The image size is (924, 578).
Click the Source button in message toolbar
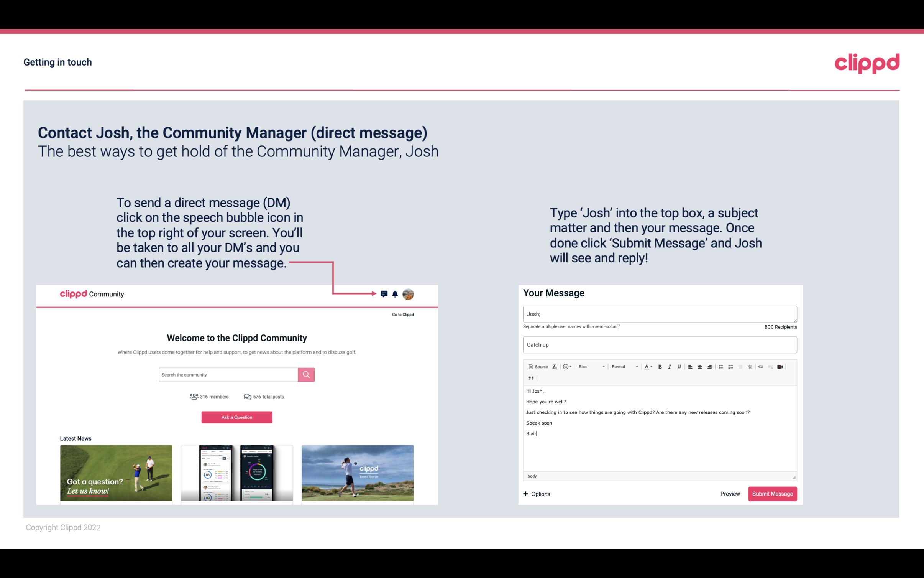point(537,366)
